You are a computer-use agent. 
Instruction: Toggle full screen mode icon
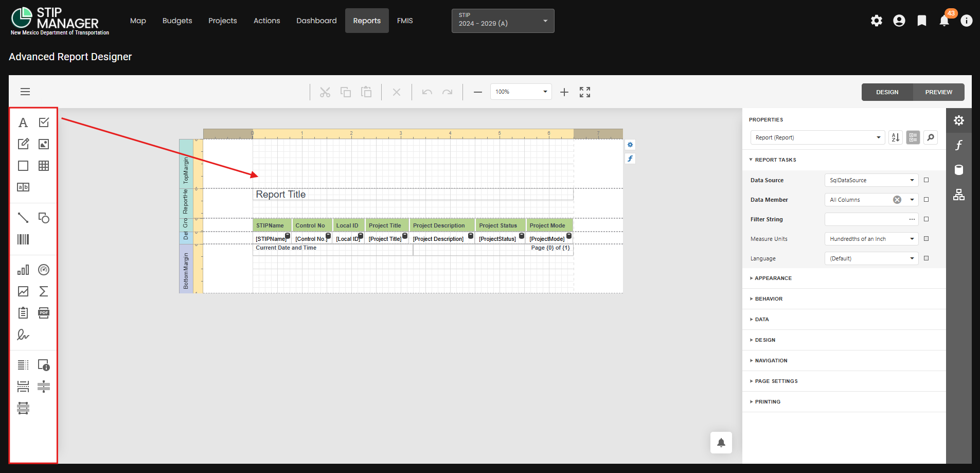click(585, 92)
